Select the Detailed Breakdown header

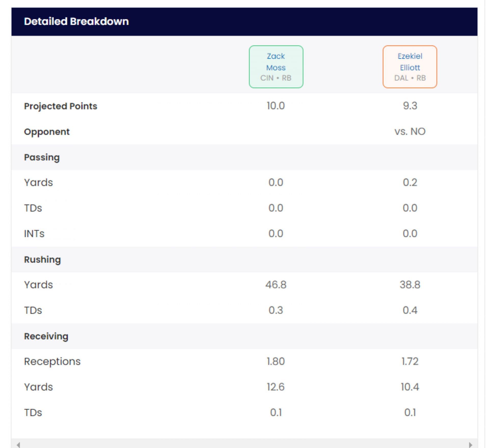point(76,22)
